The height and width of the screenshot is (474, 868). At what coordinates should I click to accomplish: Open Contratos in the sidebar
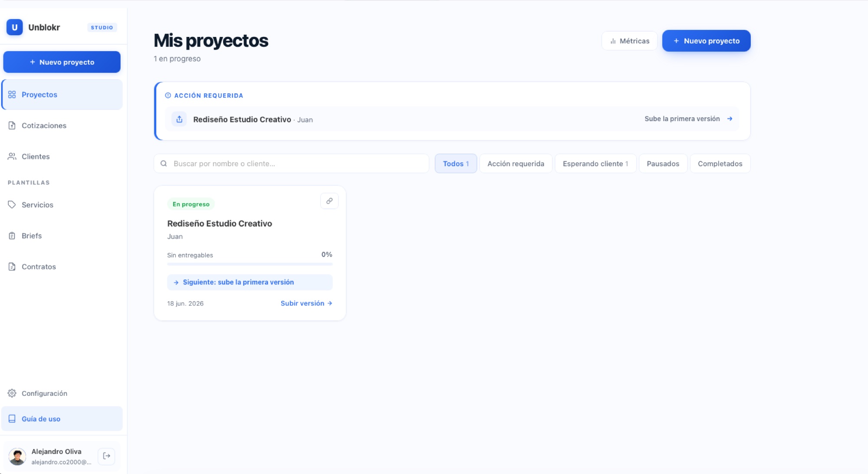click(62, 267)
